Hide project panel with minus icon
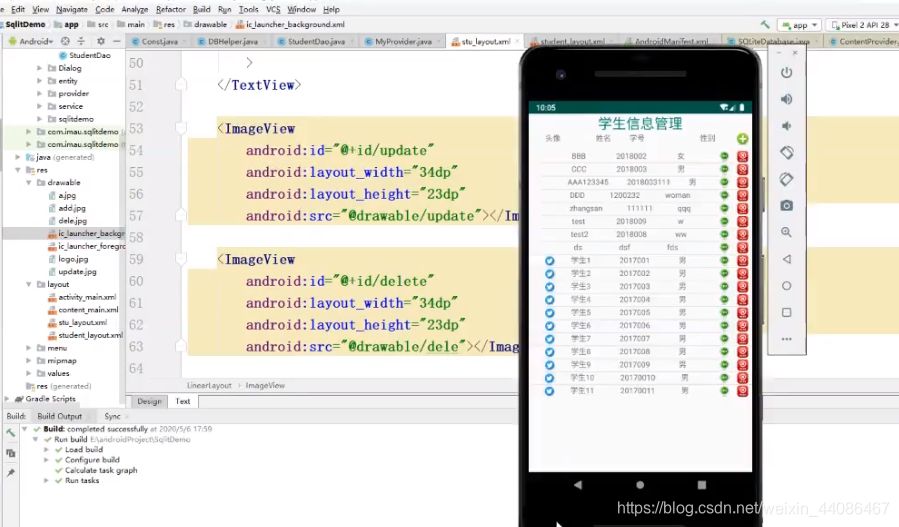Screen dimensions: 899x527 click(116, 41)
